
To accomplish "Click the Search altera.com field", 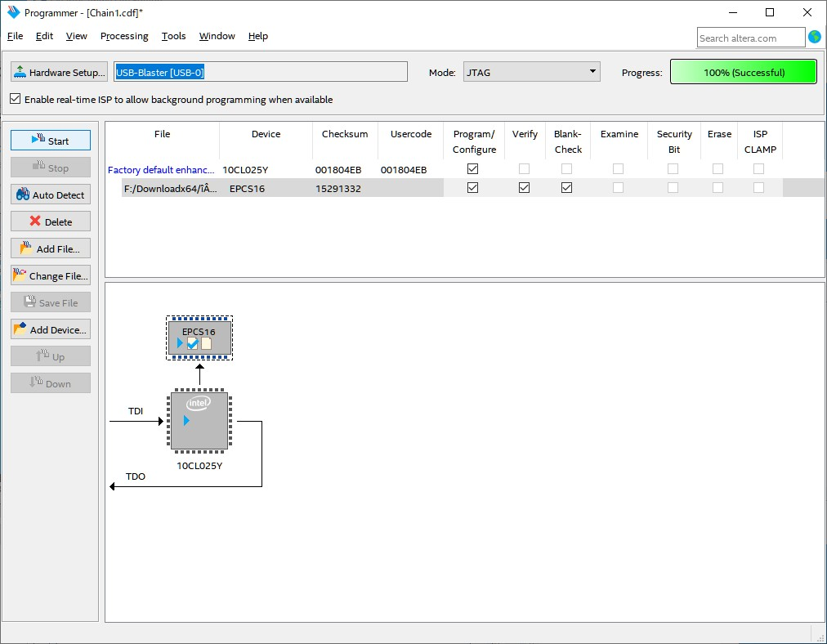I will click(750, 38).
